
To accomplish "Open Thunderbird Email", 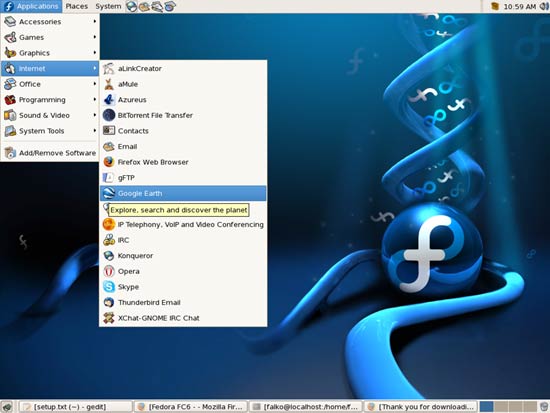I will coord(183,302).
